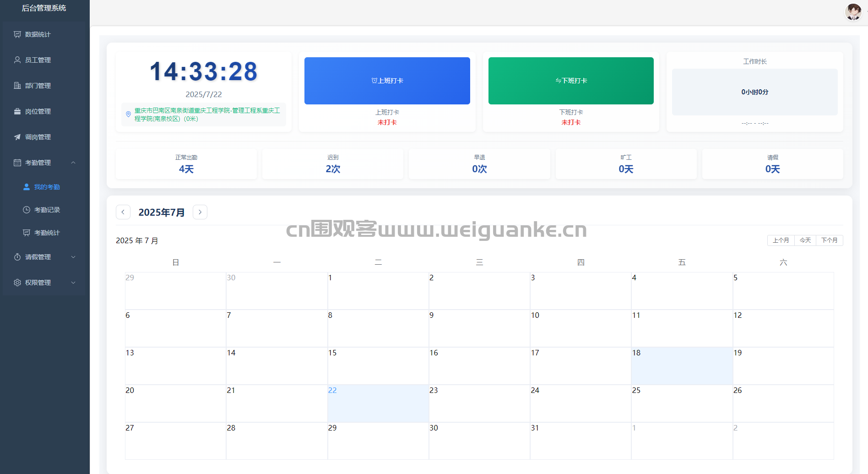Image resolution: width=868 pixels, height=474 pixels.
Task: Select July 18 in the calendar
Action: point(682,366)
